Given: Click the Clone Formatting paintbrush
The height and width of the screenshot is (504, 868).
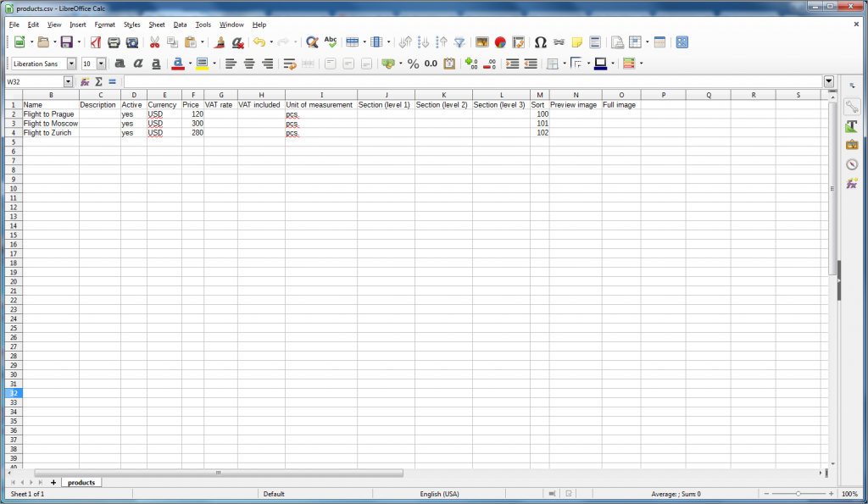Looking at the screenshot, I should 220,42.
